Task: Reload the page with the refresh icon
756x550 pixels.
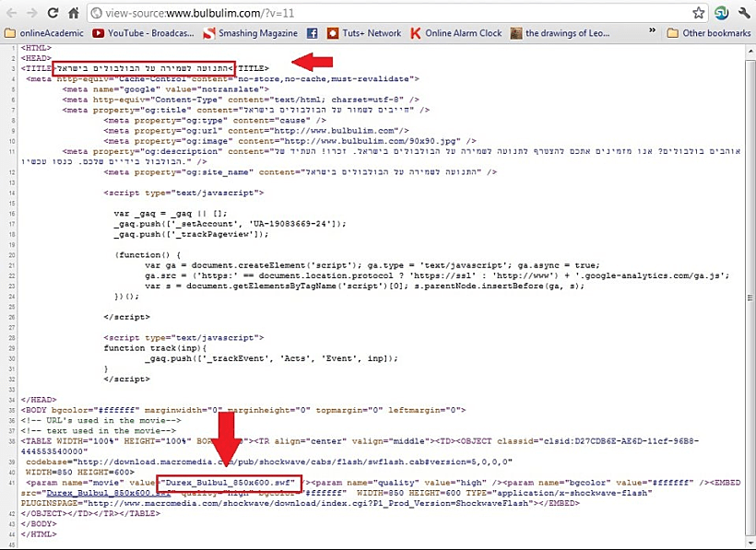Action: coord(54,13)
